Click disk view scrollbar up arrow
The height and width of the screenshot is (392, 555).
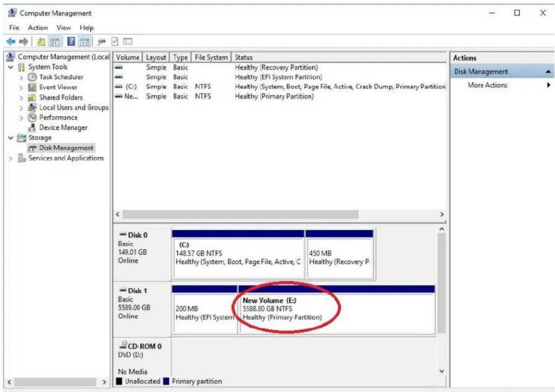(x=442, y=229)
